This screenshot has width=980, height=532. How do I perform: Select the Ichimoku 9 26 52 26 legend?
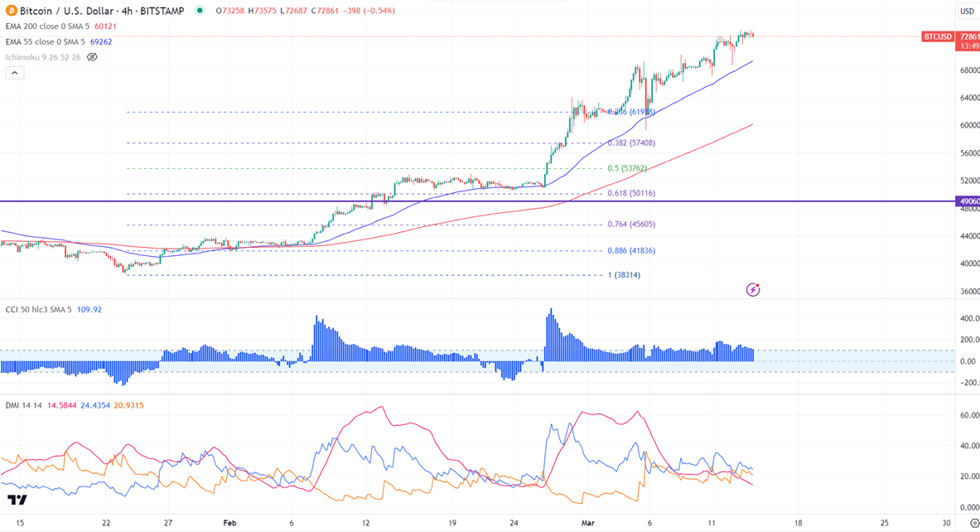(x=43, y=57)
